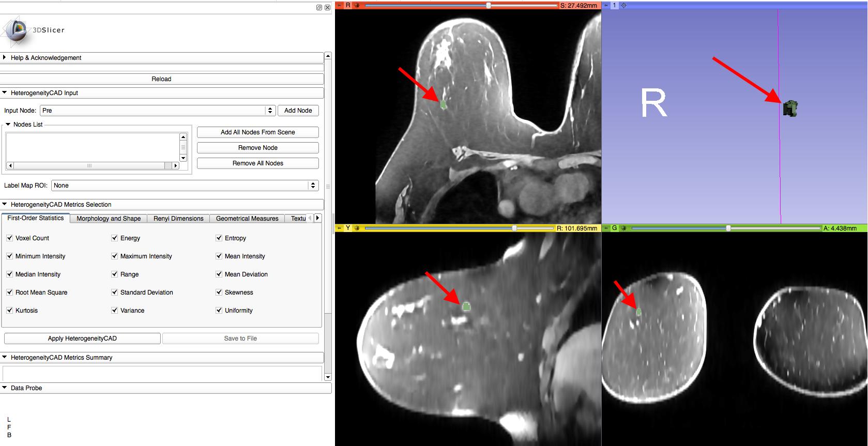
Task: Center the 3D view using crosshair icon
Action: [x=623, y=5]
